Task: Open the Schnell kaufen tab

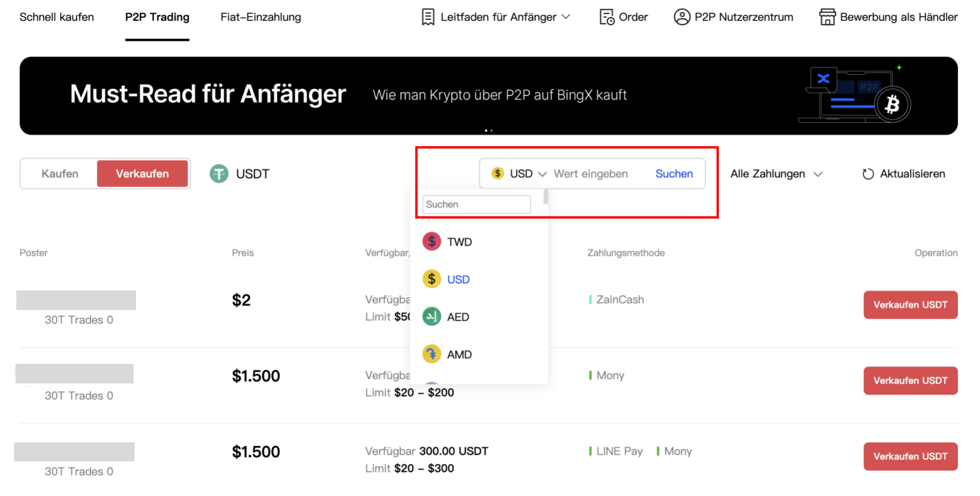Action: [x=57, y=17]
